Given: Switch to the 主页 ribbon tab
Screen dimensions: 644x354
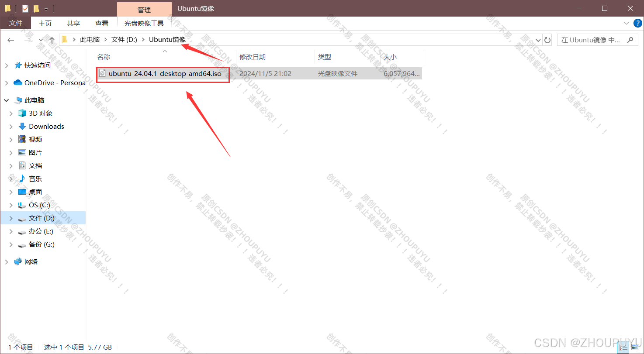Looking at the screenshot, I should (45, 23).
